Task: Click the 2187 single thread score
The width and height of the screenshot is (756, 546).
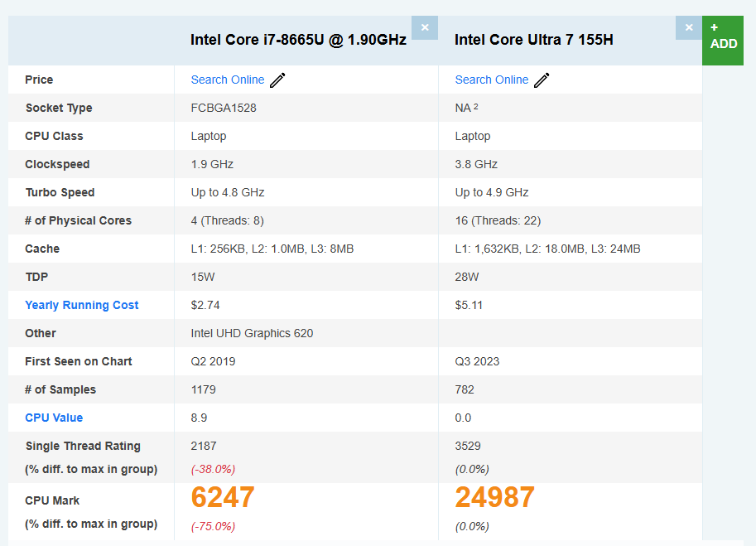Action: click(204, 446)
